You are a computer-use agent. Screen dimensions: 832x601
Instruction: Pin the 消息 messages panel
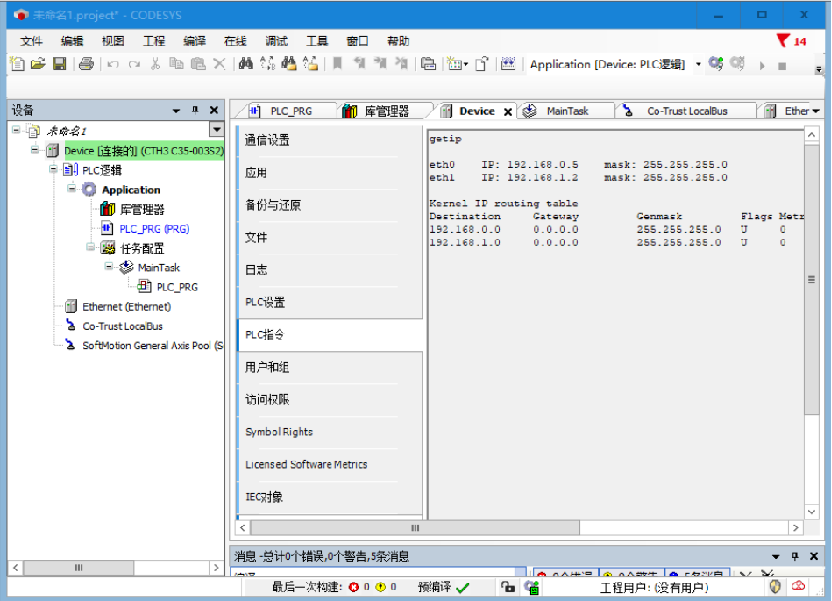click(x=795, y=556)
